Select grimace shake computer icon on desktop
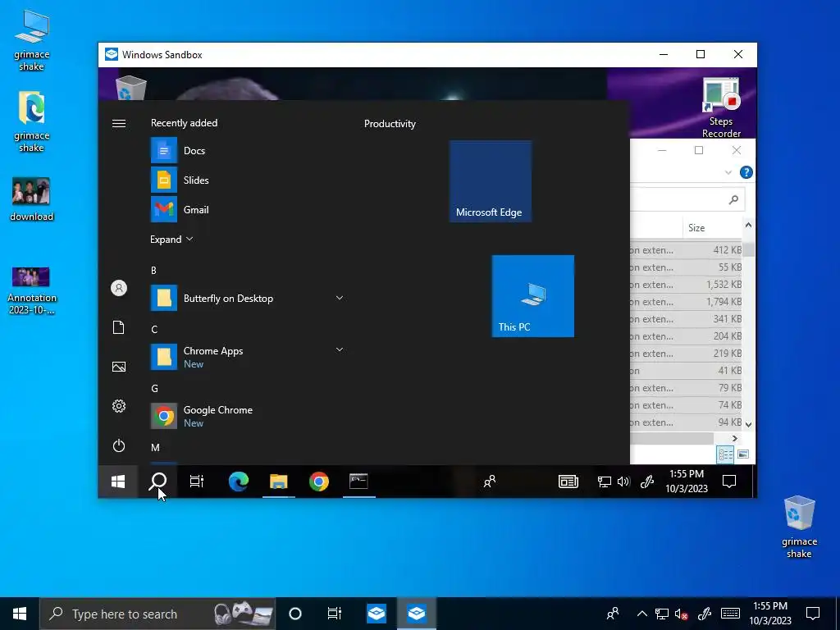This screenshot has height=630, width=840. coord(32,41)
